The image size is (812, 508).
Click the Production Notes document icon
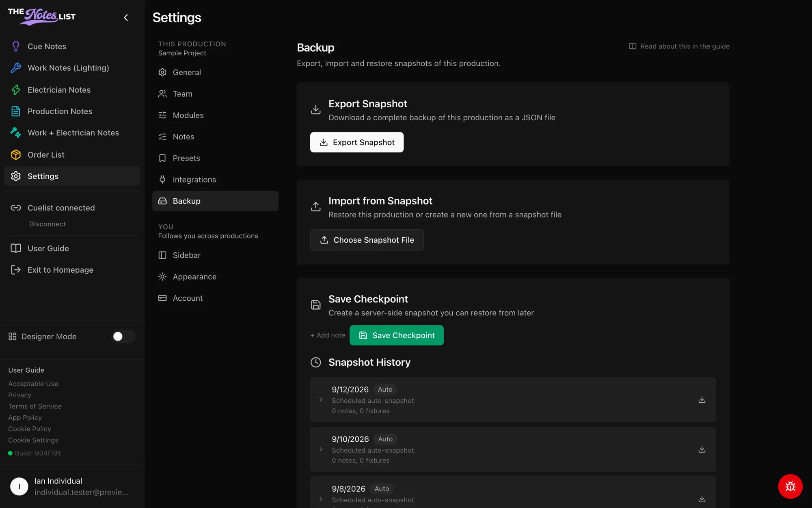16,111
